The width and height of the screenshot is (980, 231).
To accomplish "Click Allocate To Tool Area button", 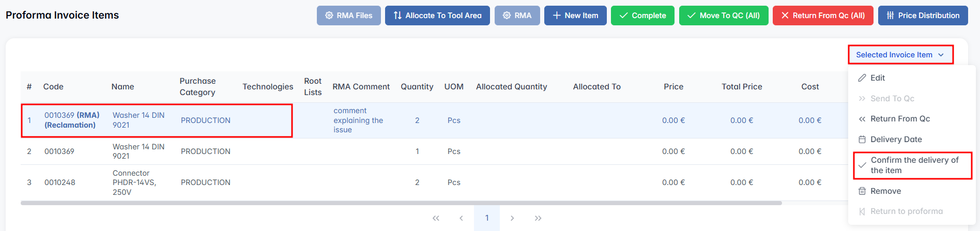I will point(437,16).
